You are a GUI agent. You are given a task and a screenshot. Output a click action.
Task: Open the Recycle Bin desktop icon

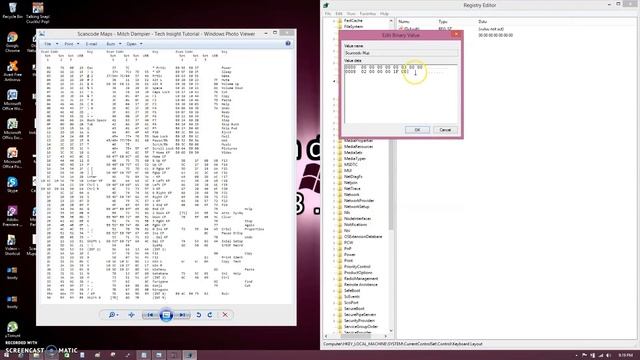coord(12,10)
